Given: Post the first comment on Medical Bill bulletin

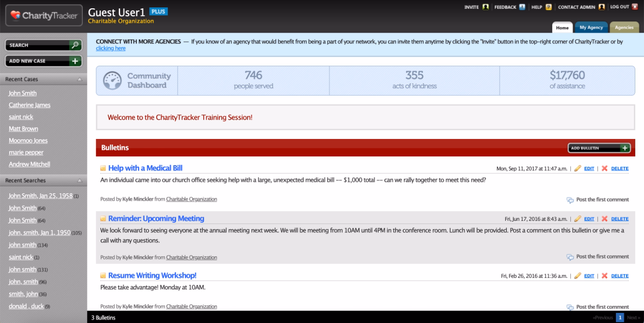Looking at the screenshot, I should pyautogui.click(x=603, y=200).
